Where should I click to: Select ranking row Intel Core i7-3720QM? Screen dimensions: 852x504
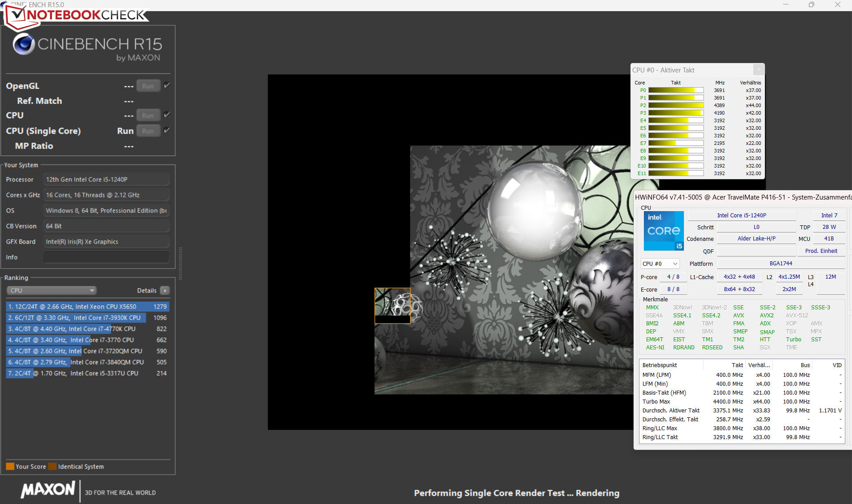87,351
